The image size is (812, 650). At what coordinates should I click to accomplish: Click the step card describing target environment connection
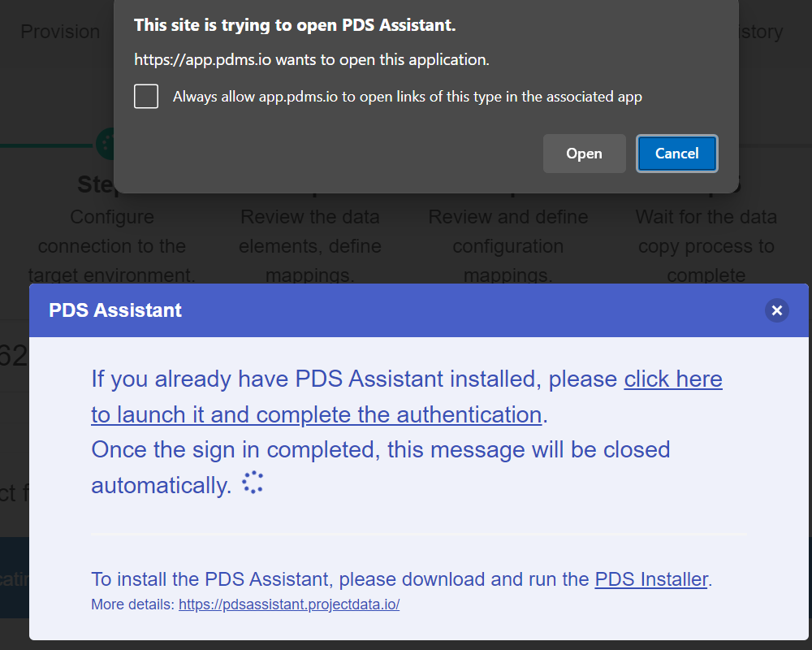pyautogui.click(x=112, y=236)
